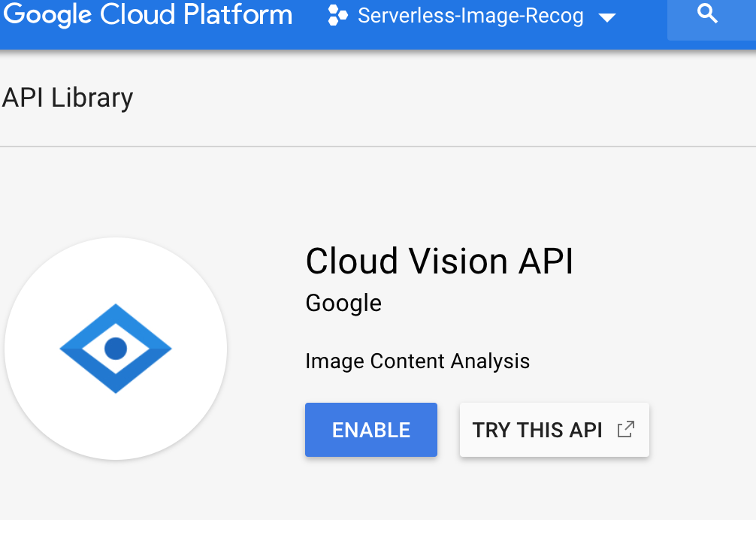This screenshot has width=756, height=550.
Task: Click the Image Content Analysis description
Action: click(418, 361)
